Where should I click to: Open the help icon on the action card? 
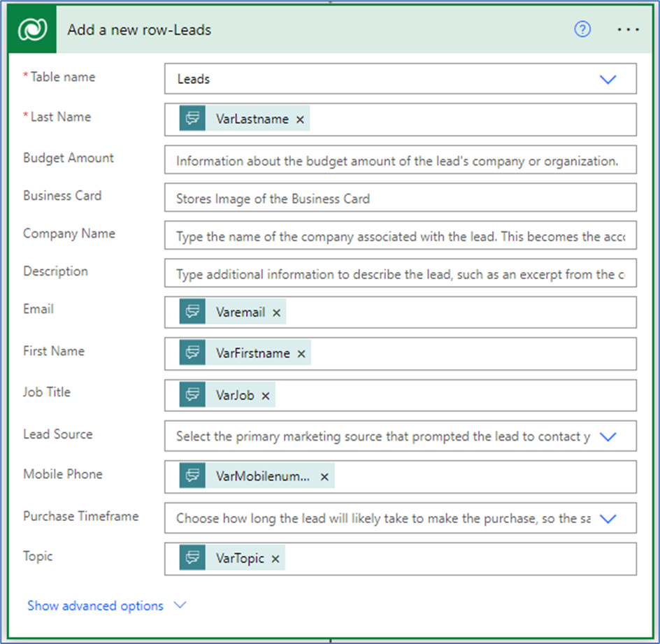click(582, 29)
